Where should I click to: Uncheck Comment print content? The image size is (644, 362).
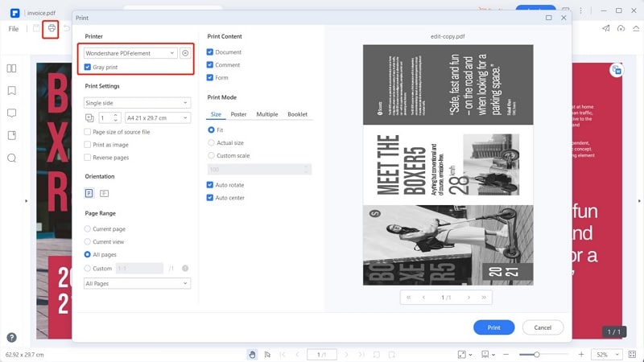(x=210, y=65)
